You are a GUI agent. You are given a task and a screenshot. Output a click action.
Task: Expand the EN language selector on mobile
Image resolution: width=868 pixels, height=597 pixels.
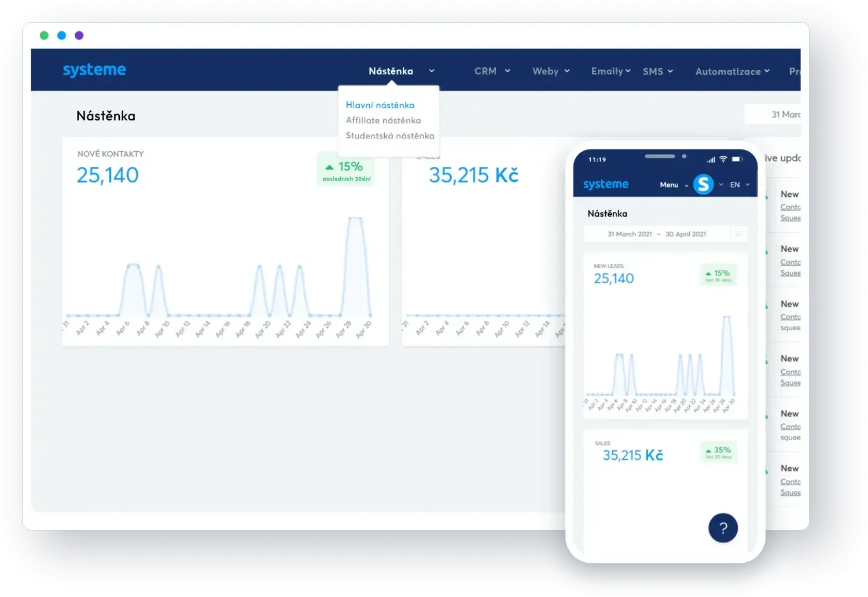(x=740, y=185)
